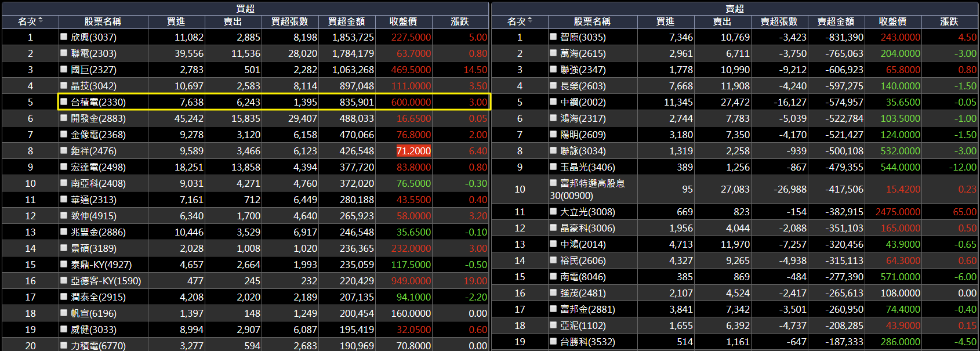Select stock name 華通(2313)
The width and height of the screenshot is (980, 351).
pos(93,200)
